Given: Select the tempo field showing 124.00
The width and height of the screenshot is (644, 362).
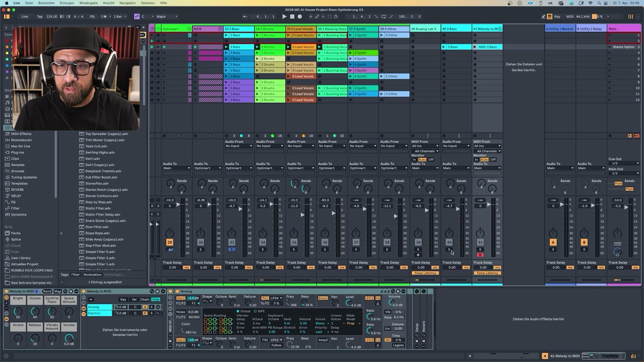Looking at the screenshot, I should click(x=52, y=17).
